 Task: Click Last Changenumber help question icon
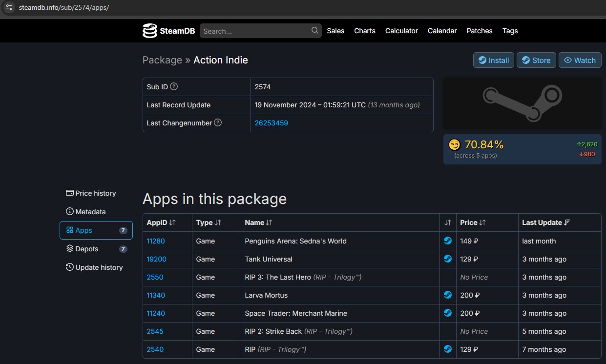(218, 123)
